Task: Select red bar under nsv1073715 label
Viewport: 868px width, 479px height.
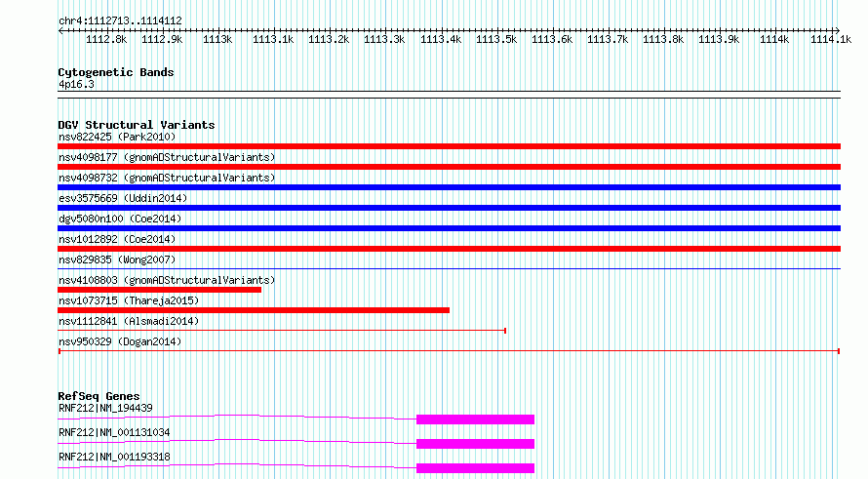Action: [x=254, y=310]
